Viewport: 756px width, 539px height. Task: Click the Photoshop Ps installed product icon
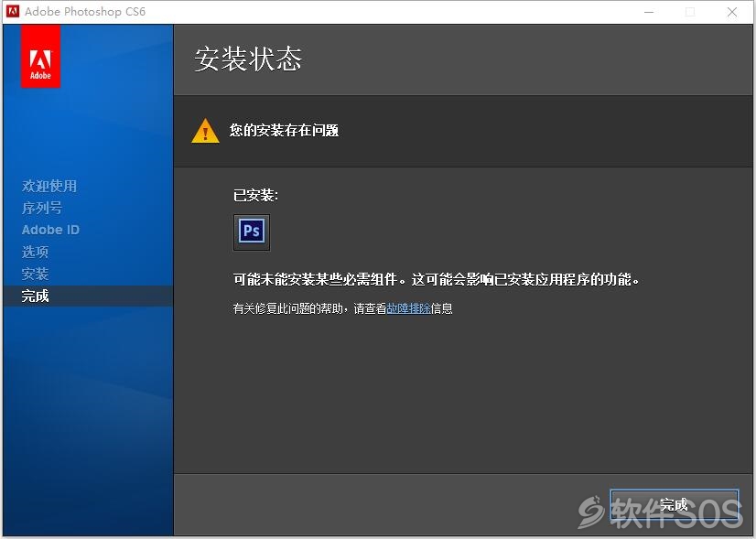click(x=252, y=232)
